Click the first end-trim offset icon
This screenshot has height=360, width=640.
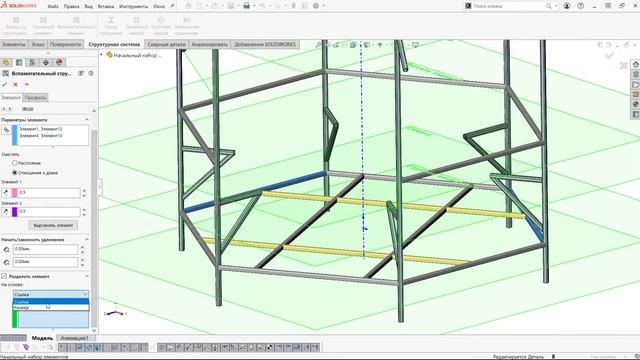pos(6,249)
